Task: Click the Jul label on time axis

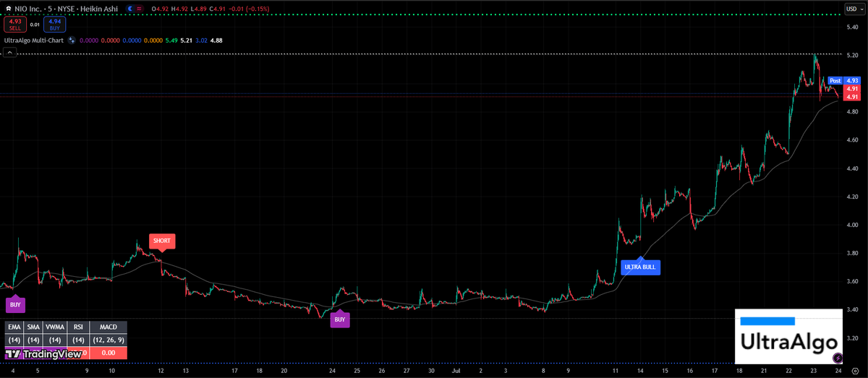Action: (x=456, y=370)
